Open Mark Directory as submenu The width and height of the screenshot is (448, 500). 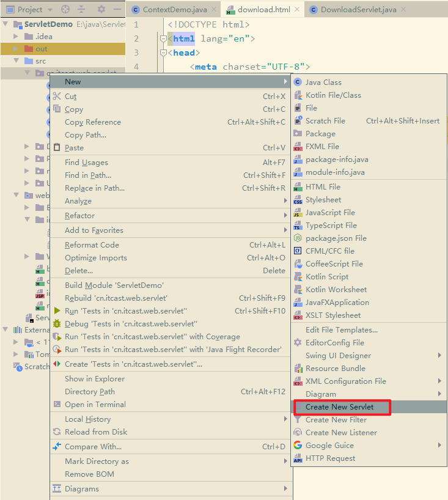[x=171, y=461]
